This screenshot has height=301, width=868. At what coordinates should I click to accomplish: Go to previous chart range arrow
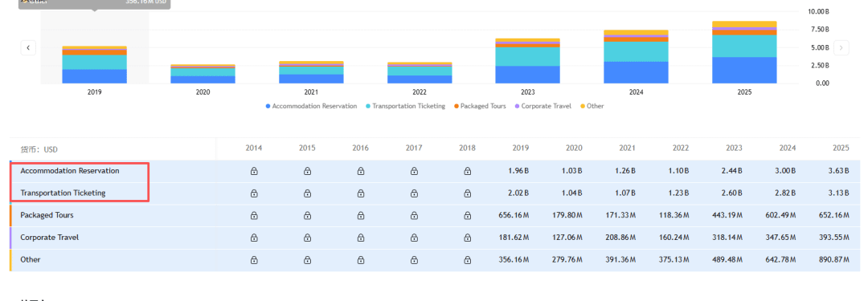pos(28,47)
